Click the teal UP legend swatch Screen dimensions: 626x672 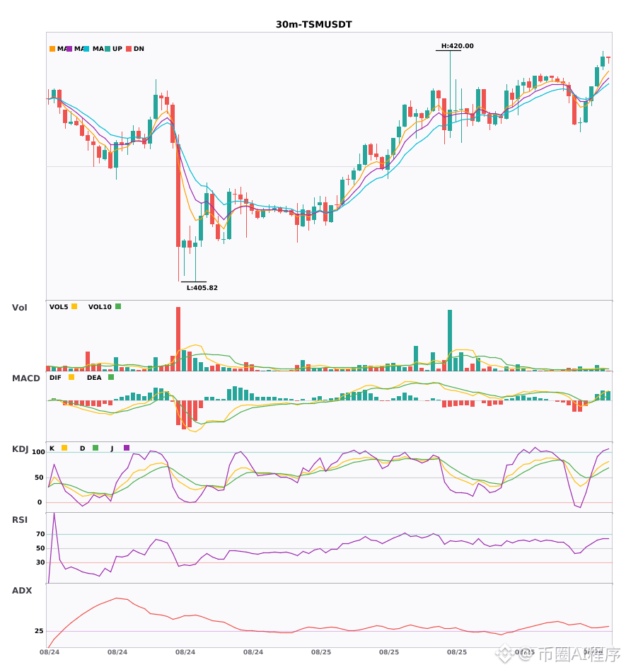108,49
